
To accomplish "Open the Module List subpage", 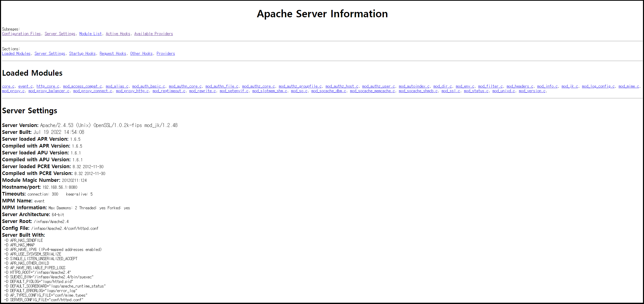I will (x=90, y=34).
